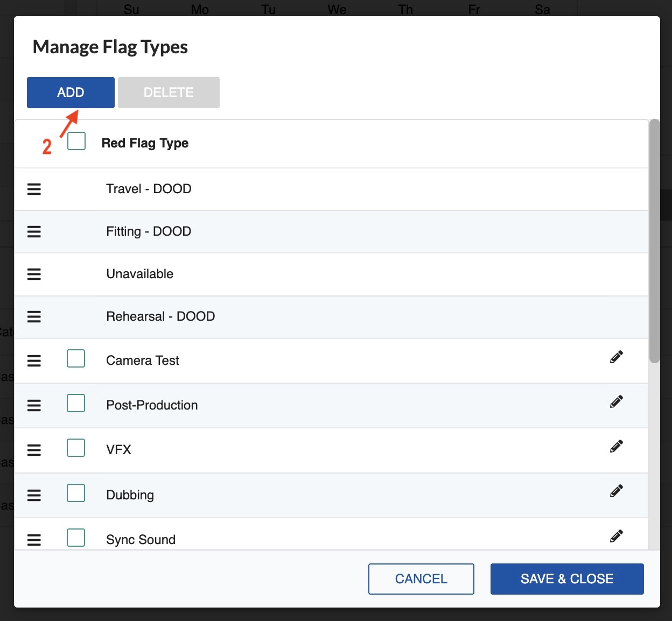
Task: Enable the Dubbing checkbox
Action: 76,493
